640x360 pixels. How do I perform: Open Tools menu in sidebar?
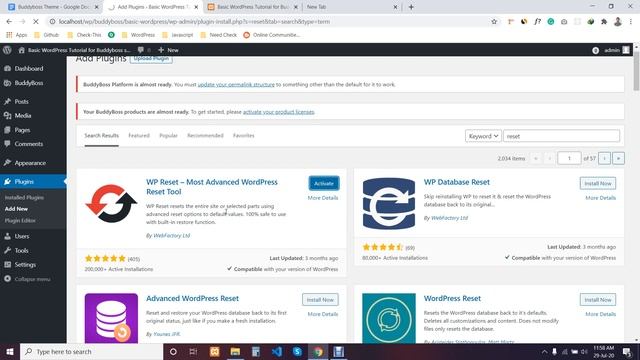[x=21, y=251]
